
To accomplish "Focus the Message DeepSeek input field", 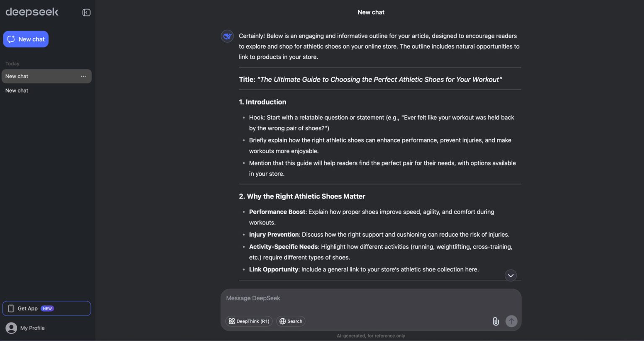I will [371, 298].
